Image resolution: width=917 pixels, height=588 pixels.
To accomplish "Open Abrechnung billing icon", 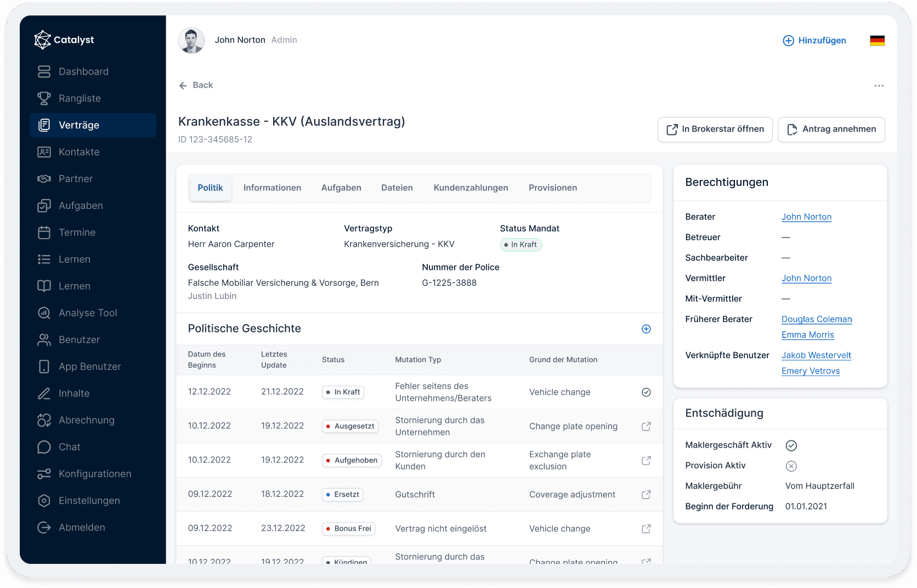I will (44, 421).
